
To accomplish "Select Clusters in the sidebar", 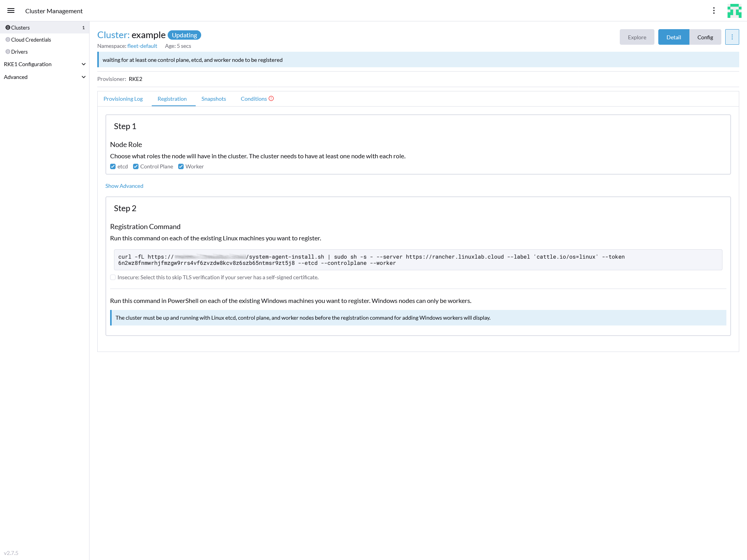I will tap(20, 27).
